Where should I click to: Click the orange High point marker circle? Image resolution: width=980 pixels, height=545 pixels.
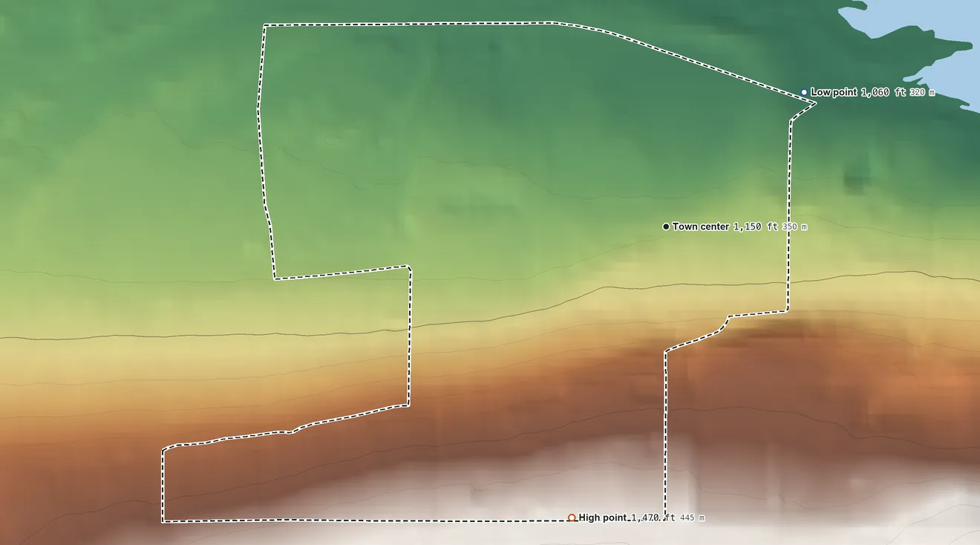572,518
